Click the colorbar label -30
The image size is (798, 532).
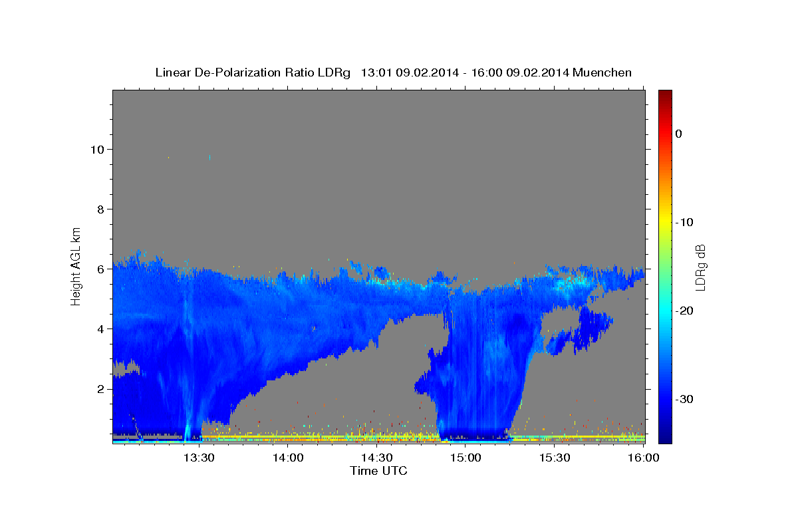point(685,399)
